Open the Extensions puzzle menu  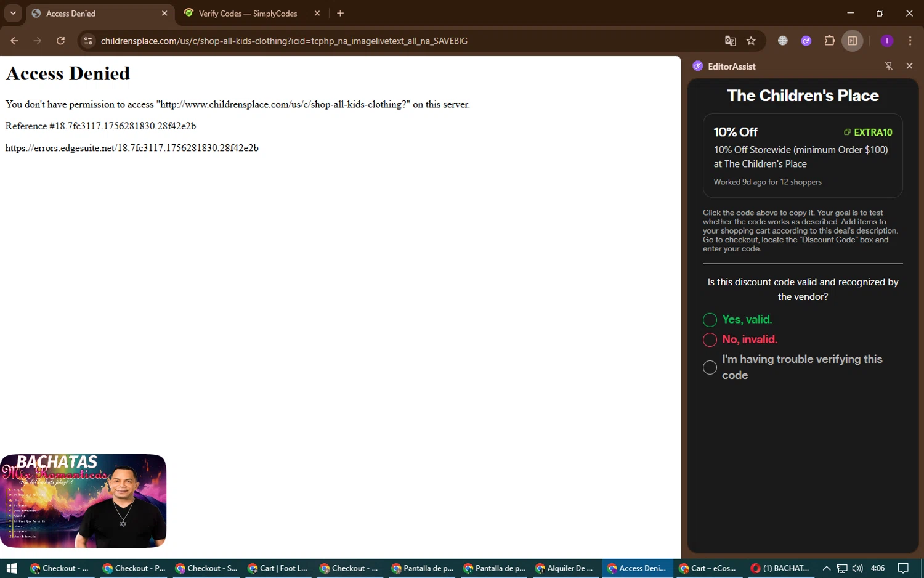pyautogui.click(x=830, y=41)
